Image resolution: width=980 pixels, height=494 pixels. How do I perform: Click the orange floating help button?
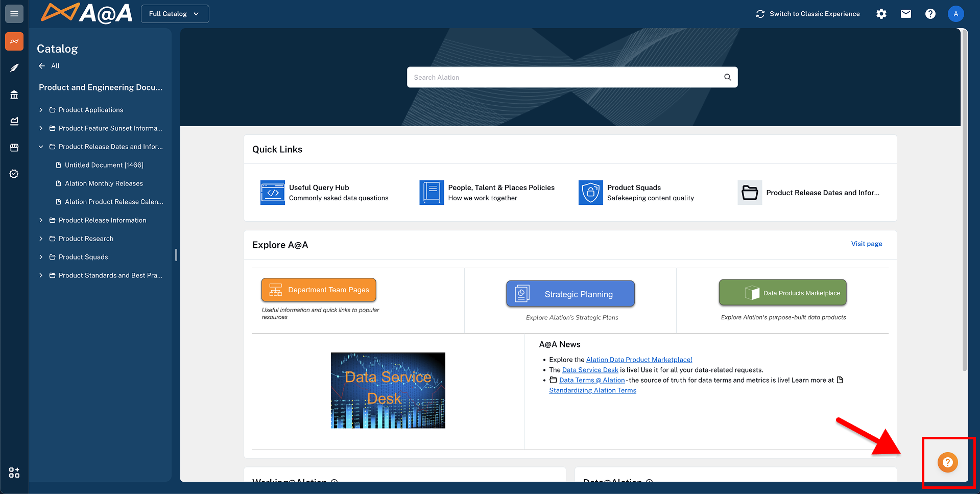tap(947, 462)
